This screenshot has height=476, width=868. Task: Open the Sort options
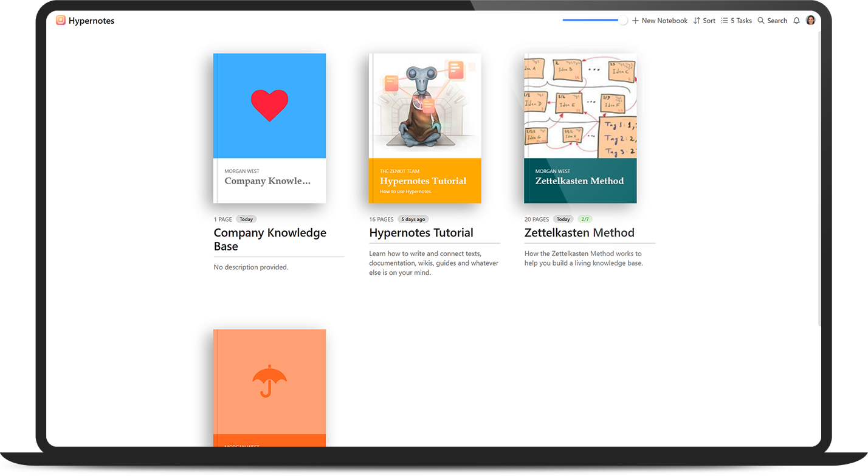pyautogui.click(x=704, y=21)
